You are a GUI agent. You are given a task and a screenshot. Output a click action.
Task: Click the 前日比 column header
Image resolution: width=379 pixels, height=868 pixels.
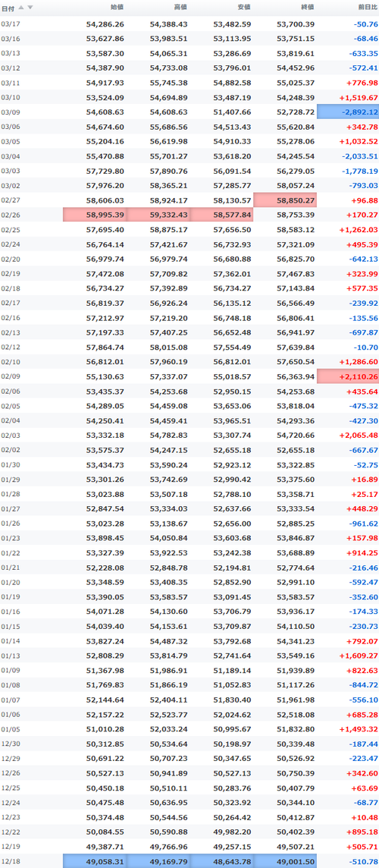pos(368,7)
